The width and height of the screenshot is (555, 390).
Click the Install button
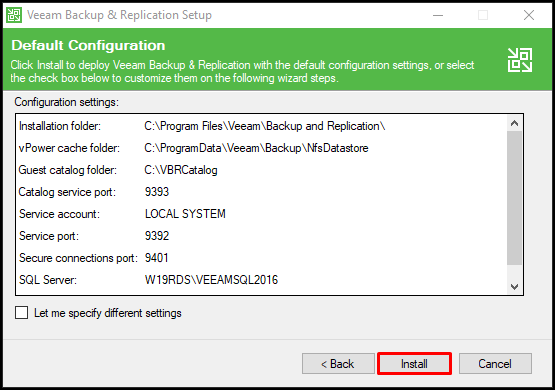[x=414, y=363]
